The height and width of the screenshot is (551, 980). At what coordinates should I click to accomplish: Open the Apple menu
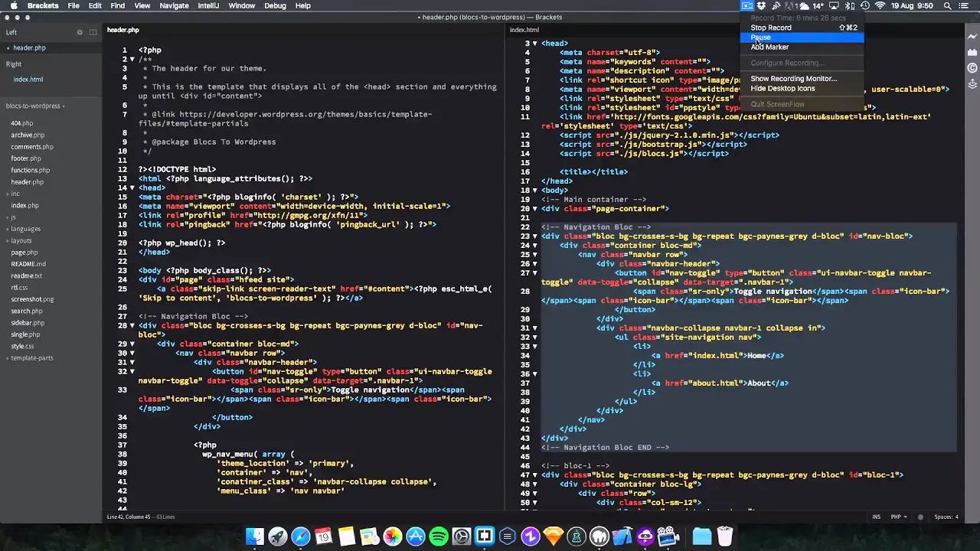(x=13, y=5)
